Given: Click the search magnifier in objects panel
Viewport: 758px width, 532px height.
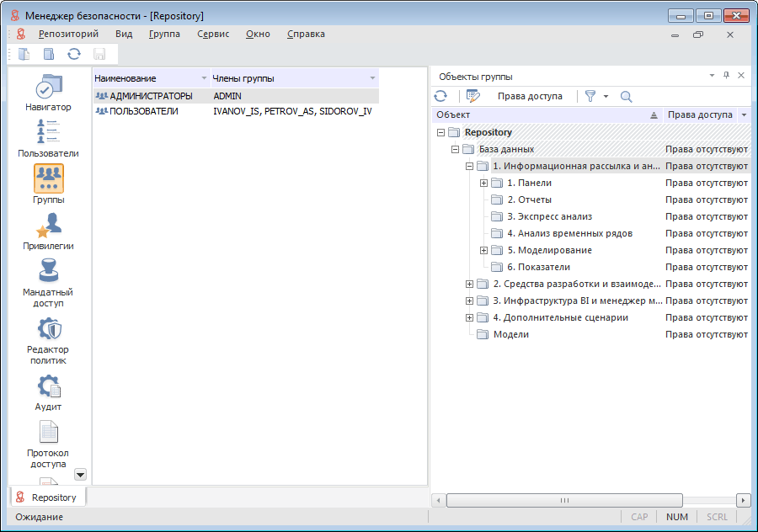Looking at the screenshot, I should pyautogui.click(x=626, y=96).
